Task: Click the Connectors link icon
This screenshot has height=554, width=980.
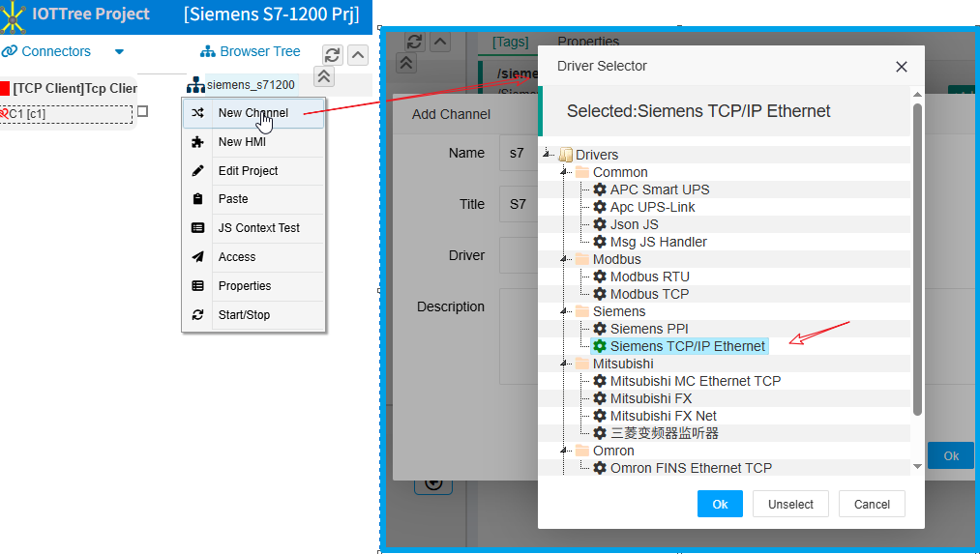Action: [x=9, y=51]
